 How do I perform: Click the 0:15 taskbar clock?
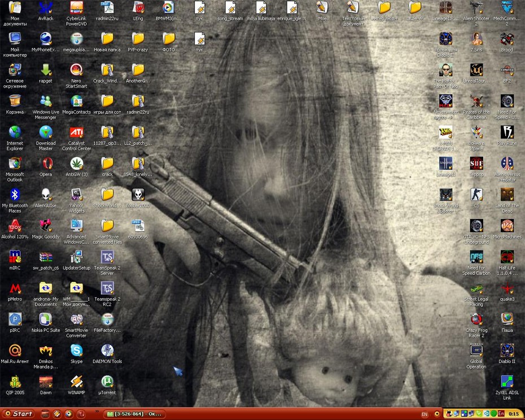tap(513, 414)
